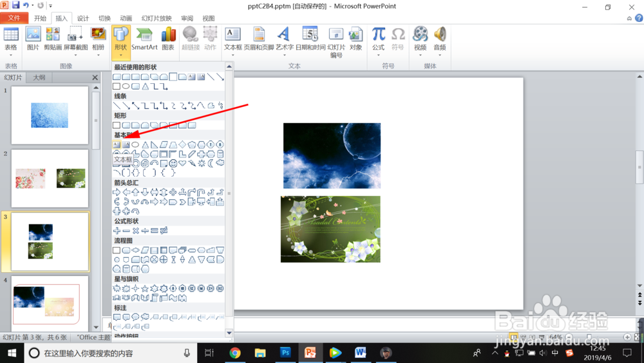The width and height of the screenshot is (644, 363).
Task: Insert an Object from ribbon
Action: point(355,39)
